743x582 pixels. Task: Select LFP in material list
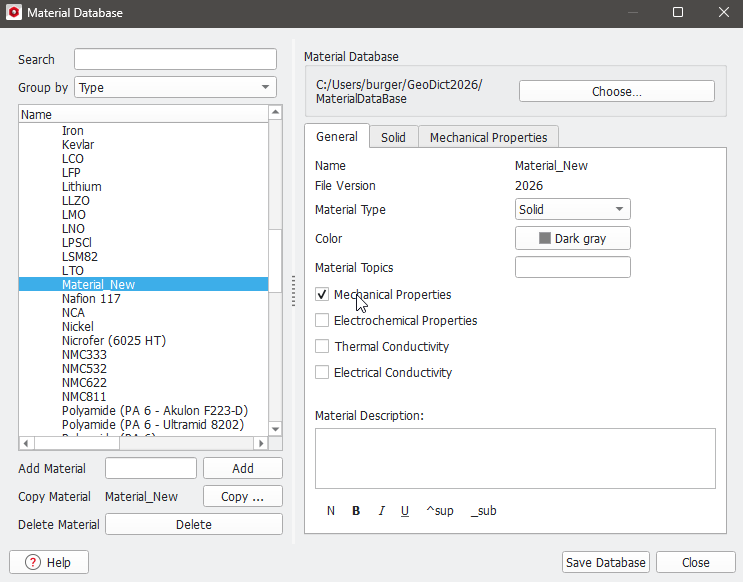(x=71, y=173)
